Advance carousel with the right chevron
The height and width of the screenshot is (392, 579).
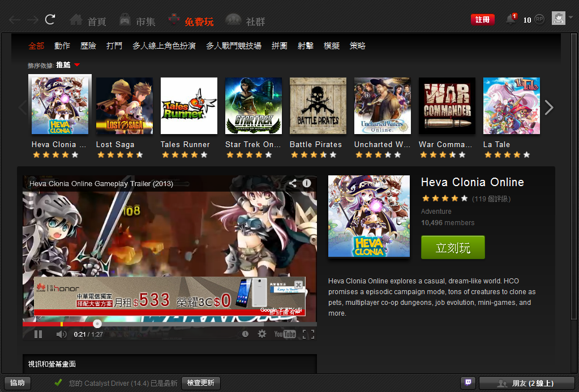(549, 107)
